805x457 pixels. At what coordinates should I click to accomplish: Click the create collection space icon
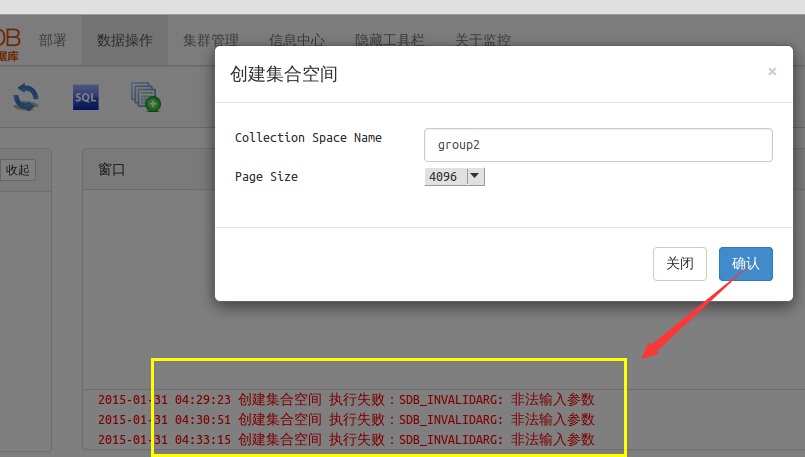(146, 96)
